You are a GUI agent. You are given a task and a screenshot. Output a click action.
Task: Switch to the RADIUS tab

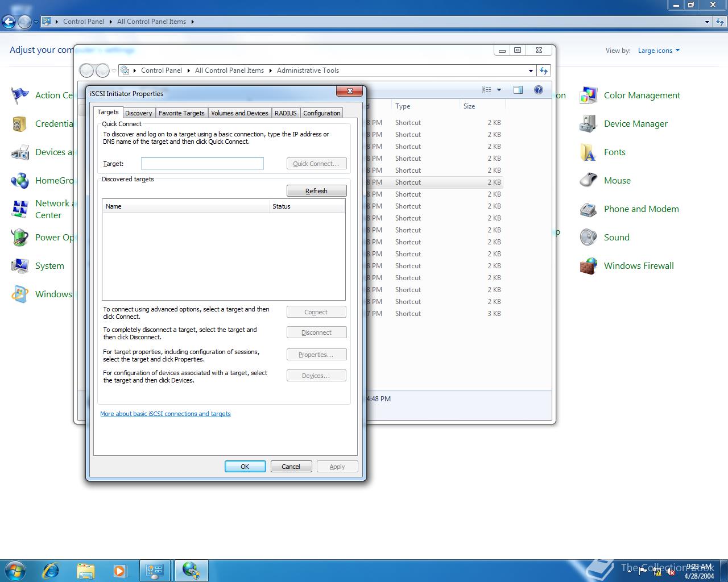pos(286,113)
